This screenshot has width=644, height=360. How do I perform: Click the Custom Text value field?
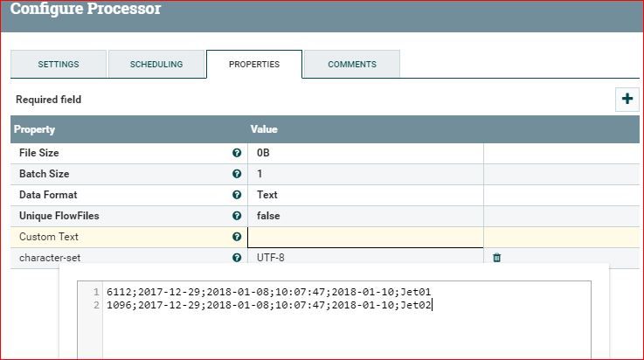[x=365, y=238]
